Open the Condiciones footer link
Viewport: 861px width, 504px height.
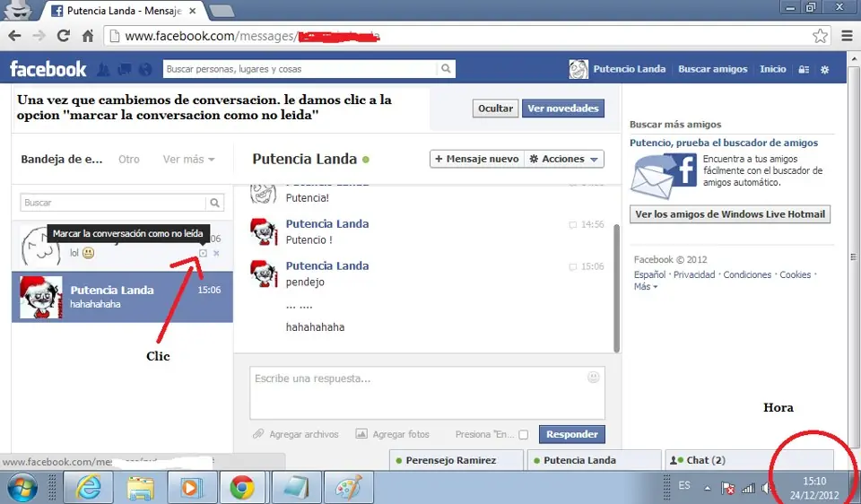pyautogui.click(x=747, y=274)
